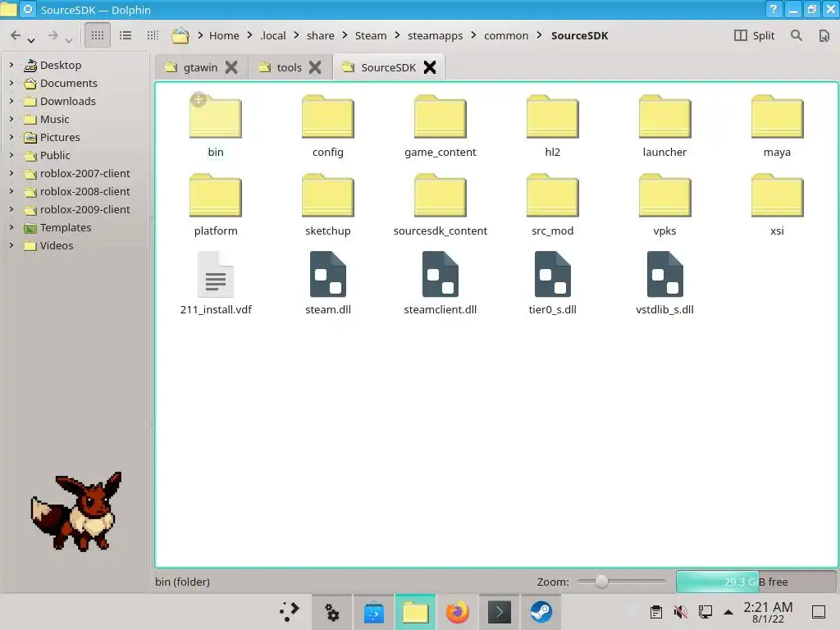The width and height of the screenshot is (840, 630).
Task: Toggle Split view
Action: [x=755, y=35]
